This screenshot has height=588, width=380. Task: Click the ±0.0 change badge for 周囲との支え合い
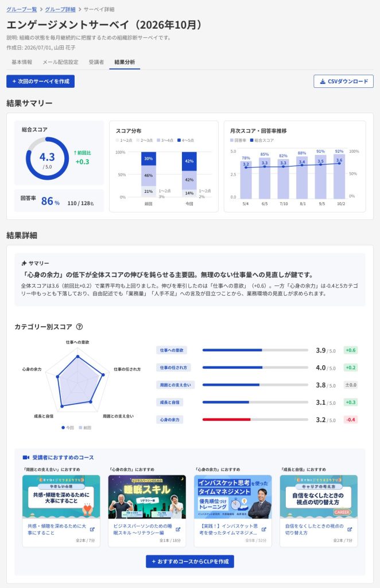pos(351,385)
